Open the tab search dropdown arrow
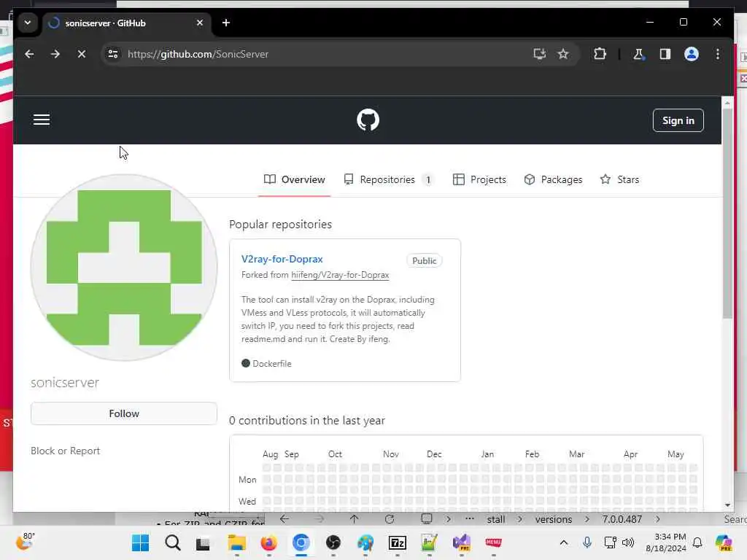This screenshot has height=560, width=747. pyautogui.click(x=28, y=23)
